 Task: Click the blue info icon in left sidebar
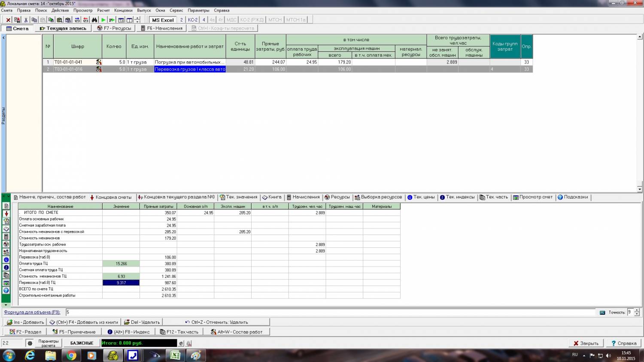(6, 268)
